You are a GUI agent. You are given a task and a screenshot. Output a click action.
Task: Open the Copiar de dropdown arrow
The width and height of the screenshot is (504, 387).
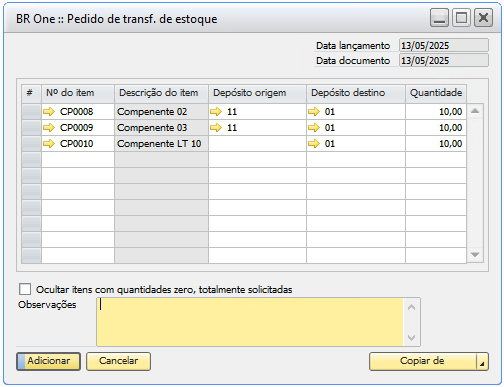point(482,362)
